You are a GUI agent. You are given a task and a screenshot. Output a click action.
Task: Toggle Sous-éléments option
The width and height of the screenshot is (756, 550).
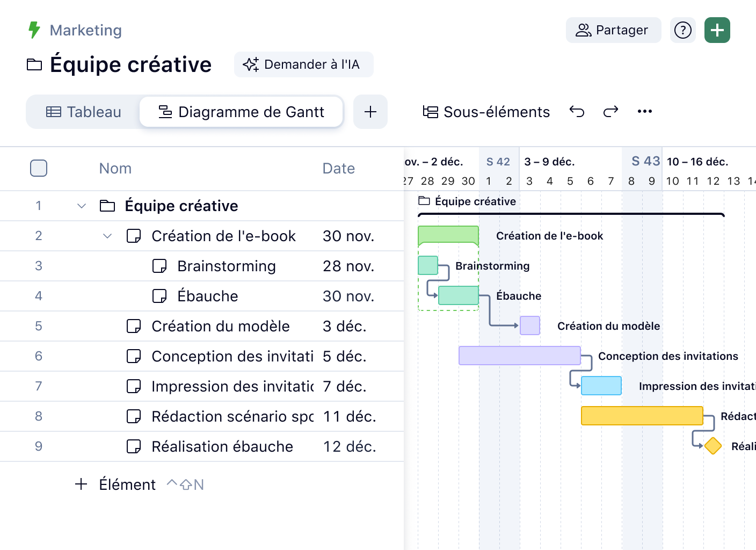[x=486, y=112]
